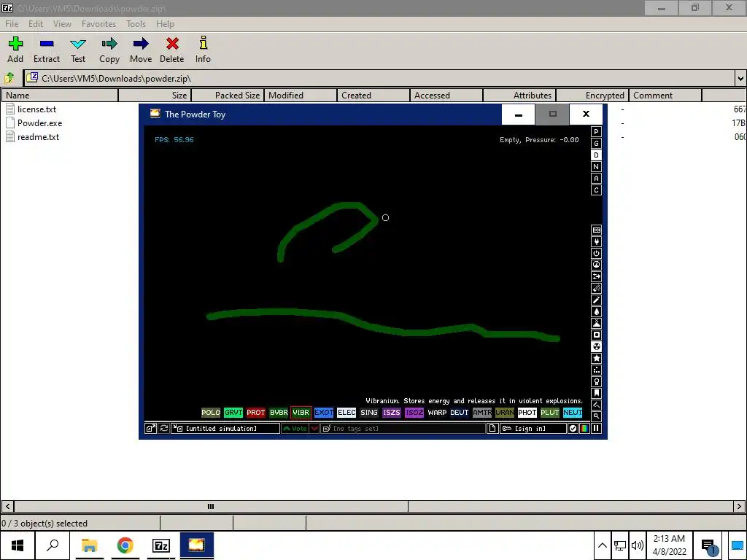Click the sign in button

pyautogui.click(x=533, y=429)
